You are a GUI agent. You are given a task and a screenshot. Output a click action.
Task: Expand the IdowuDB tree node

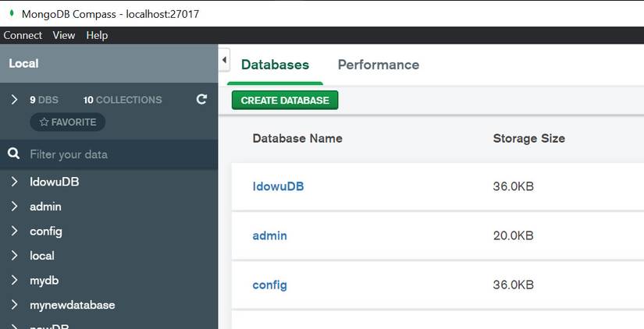pos(14,182)
